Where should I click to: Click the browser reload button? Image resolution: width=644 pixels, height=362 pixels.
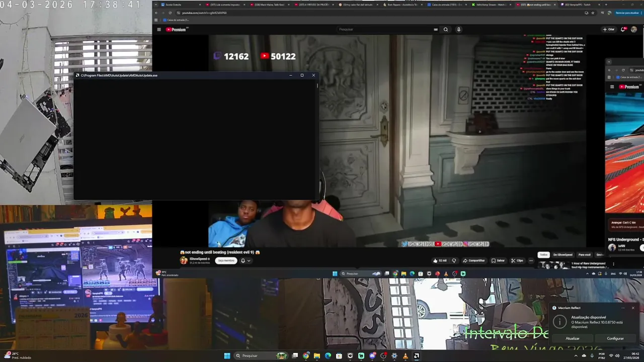point(170,13)
